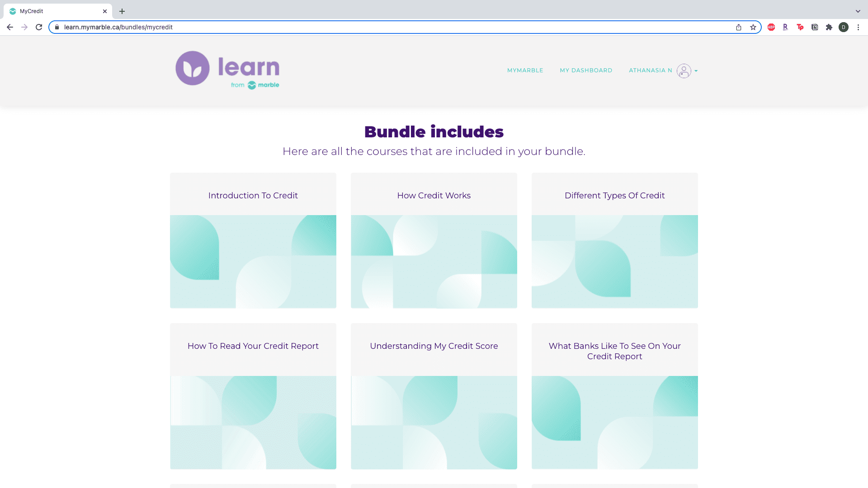The image size is (868, 488).
Task: Click the browser back arrow
Action: click(10, 27)
